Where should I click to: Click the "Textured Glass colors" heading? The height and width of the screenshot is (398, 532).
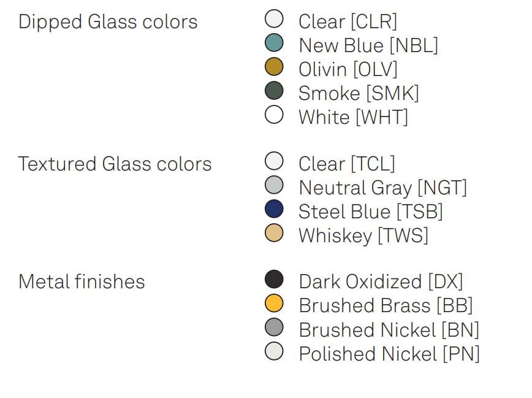tap(115, 164)
